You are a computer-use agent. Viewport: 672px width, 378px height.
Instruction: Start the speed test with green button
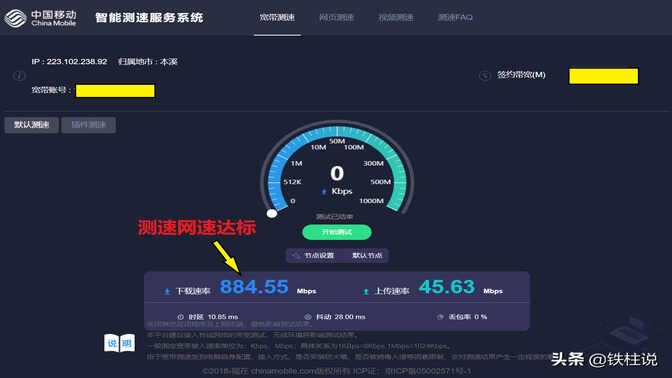pos(337,232)
